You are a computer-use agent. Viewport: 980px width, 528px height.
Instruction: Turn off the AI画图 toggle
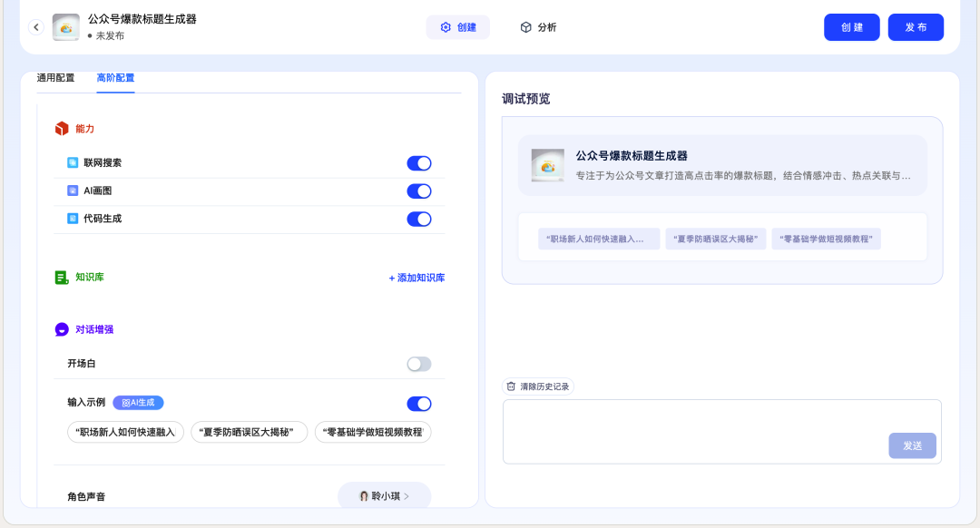click(418, 191)
